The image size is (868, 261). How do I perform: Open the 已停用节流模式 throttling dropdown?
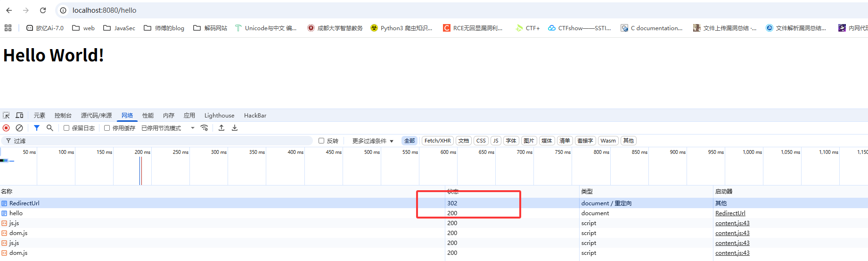[168, 128]
